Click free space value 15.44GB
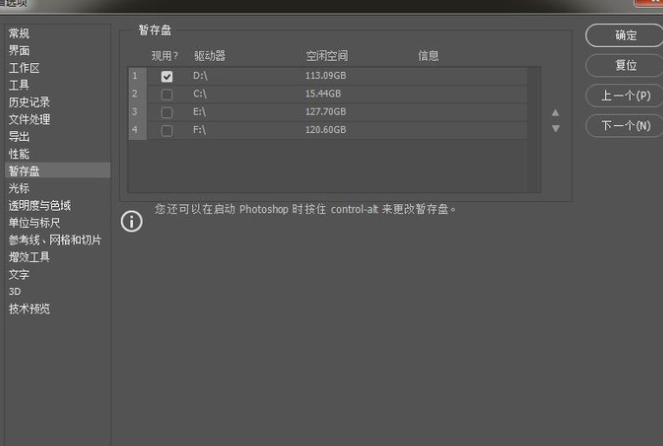The width and height of the screenshot is (663, 446). (323, 94)
